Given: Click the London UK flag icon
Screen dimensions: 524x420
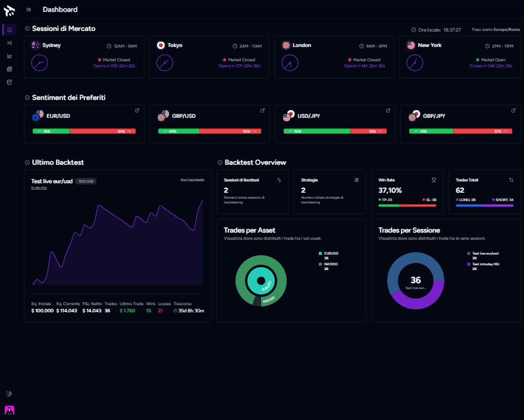Looking at the screenshot, I should [286, 45].
